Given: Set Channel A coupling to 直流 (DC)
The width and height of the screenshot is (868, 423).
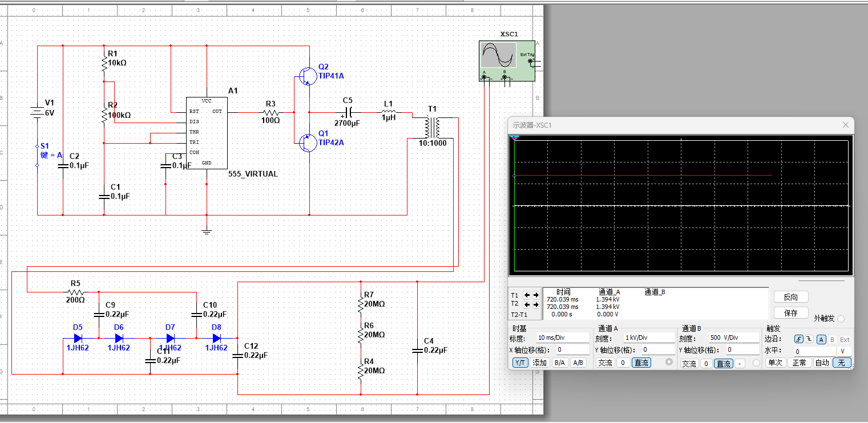Looking at the screenshot, I should tap(641, 363).
